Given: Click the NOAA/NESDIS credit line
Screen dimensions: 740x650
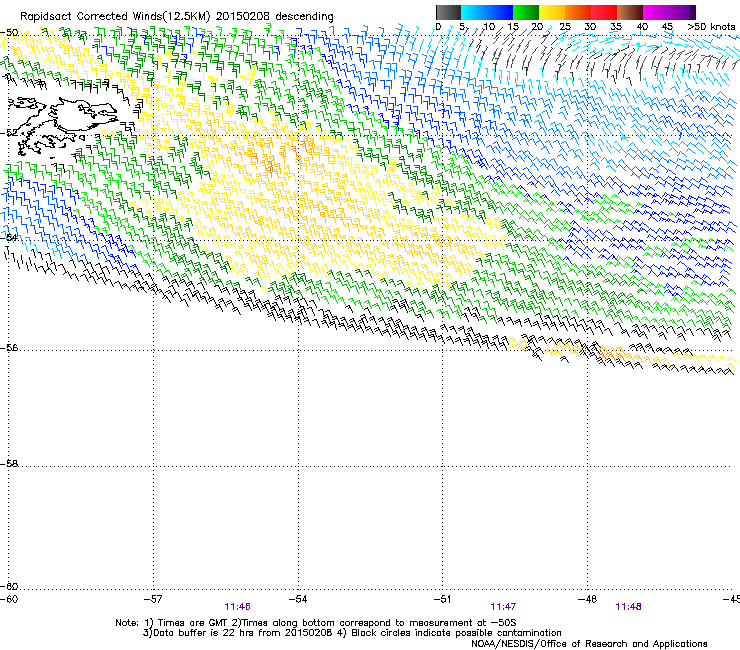Looking at the screenshot, I should coord(589,644).
